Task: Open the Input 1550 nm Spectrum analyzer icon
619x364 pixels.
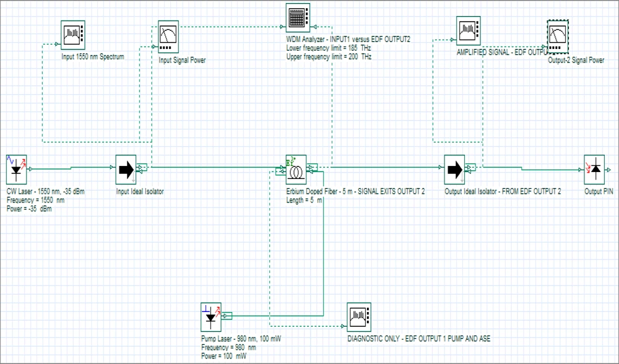Action: coord(73,35)
